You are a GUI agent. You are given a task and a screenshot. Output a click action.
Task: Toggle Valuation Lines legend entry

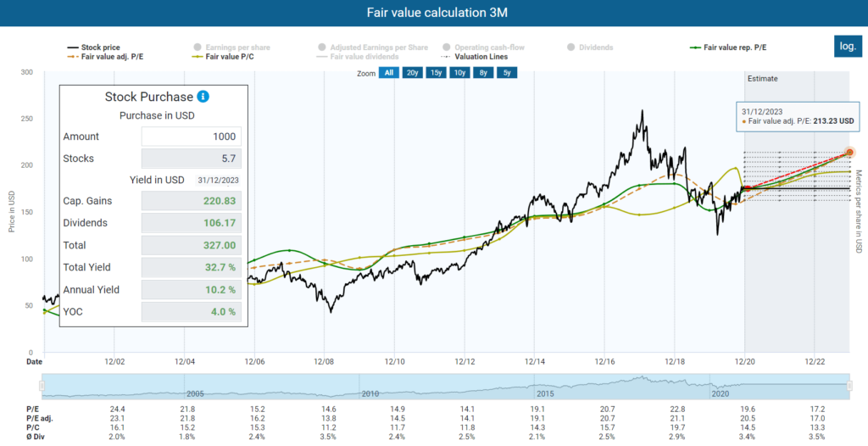pyautogui.click(x=475, y=57)
